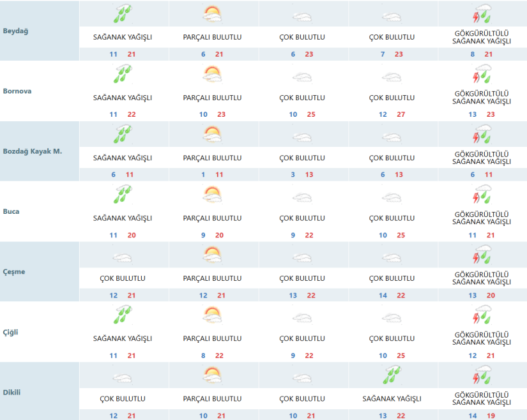
Task: Click Bornova's 27 degree maximum temperature
Action: pyautogui.click(x=399, y=115)
